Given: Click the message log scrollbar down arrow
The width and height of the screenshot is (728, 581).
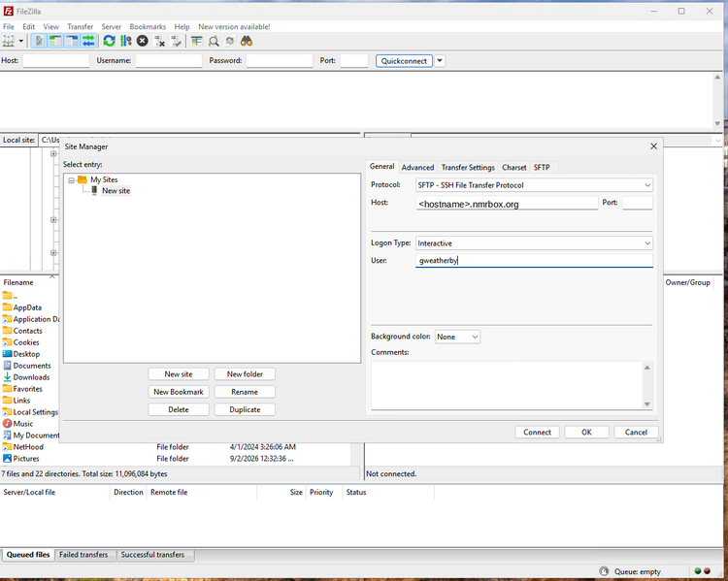Looking at the screenshot, I should tap(717, 123).
